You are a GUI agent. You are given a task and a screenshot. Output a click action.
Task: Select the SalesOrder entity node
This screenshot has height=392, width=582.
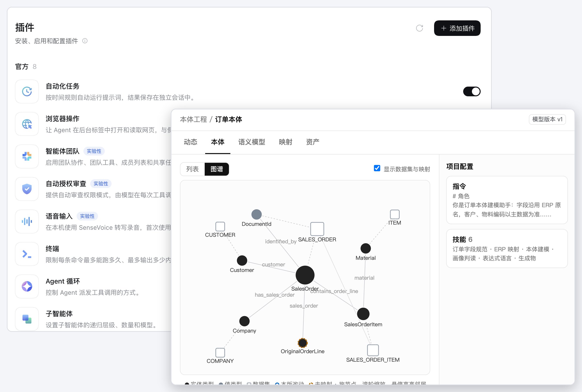[x=305, y=275]
